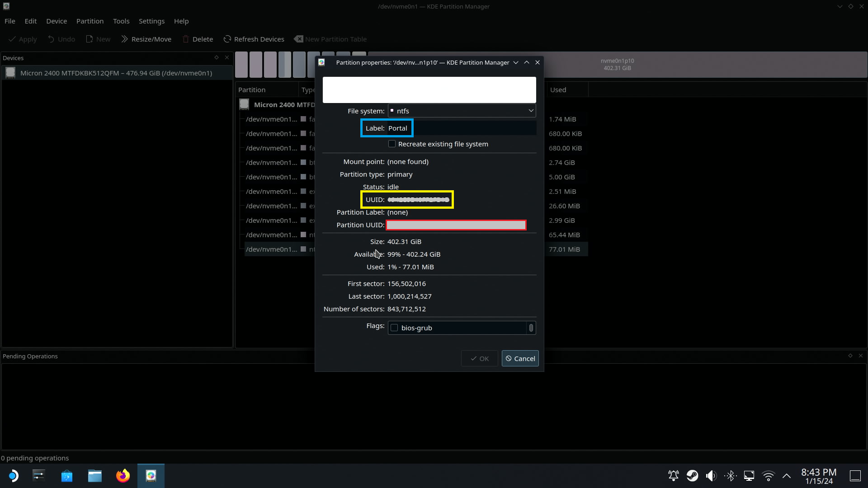Click the volume speaker tray icon
The width and height of the screenshot is (868, 488).
pos(711,476)
